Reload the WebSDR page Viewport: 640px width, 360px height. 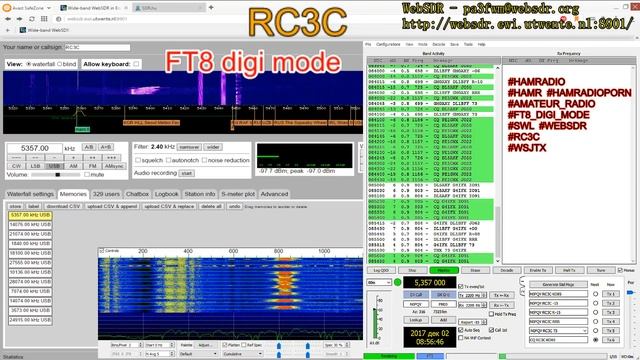tap(31, 19)
